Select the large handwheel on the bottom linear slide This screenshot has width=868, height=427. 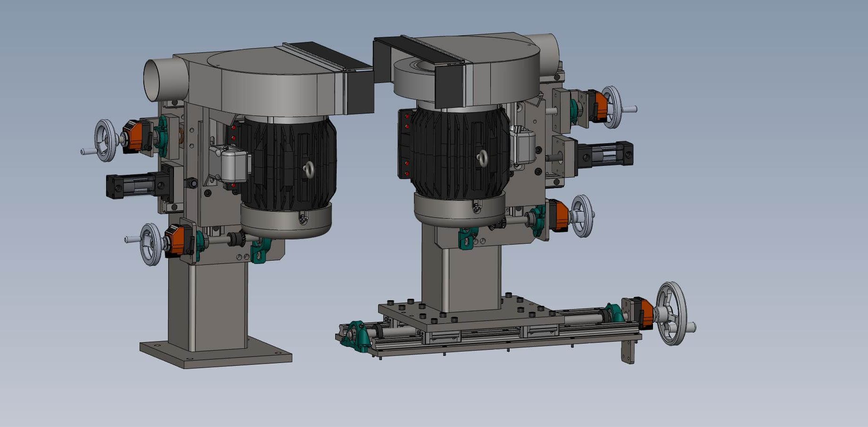pos(672,313)
